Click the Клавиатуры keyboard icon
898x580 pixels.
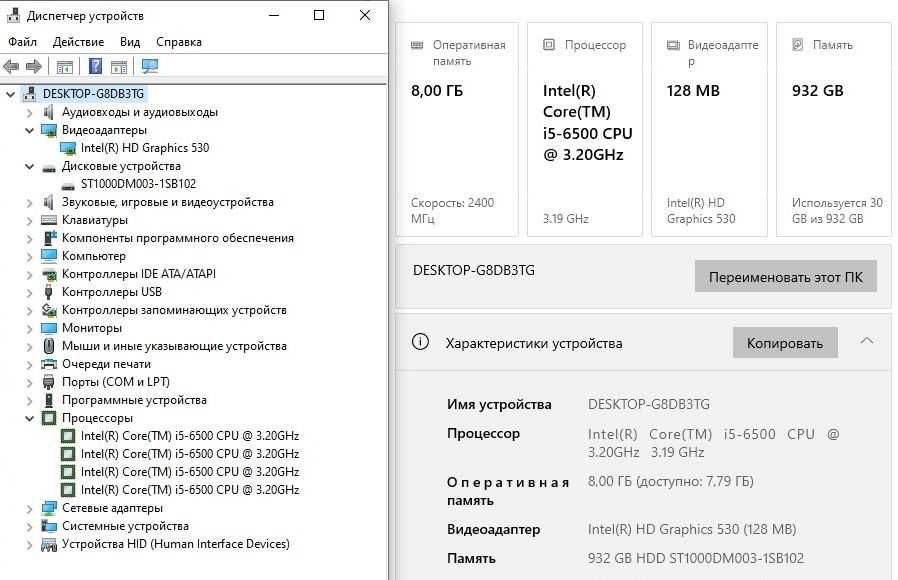click(x=49, y=220)
